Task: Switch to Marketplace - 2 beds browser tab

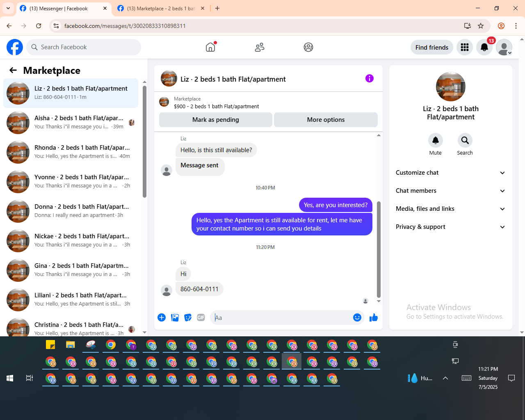Action: (161, 9)
